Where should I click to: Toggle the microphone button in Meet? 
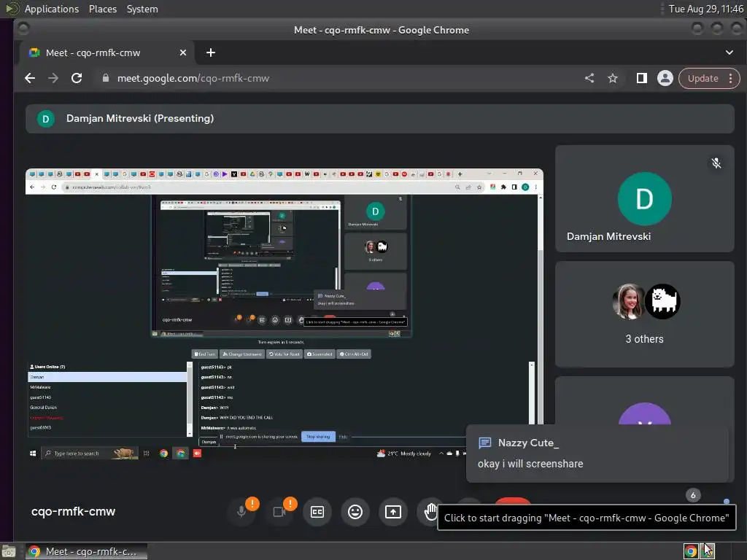tap(241, 512)
